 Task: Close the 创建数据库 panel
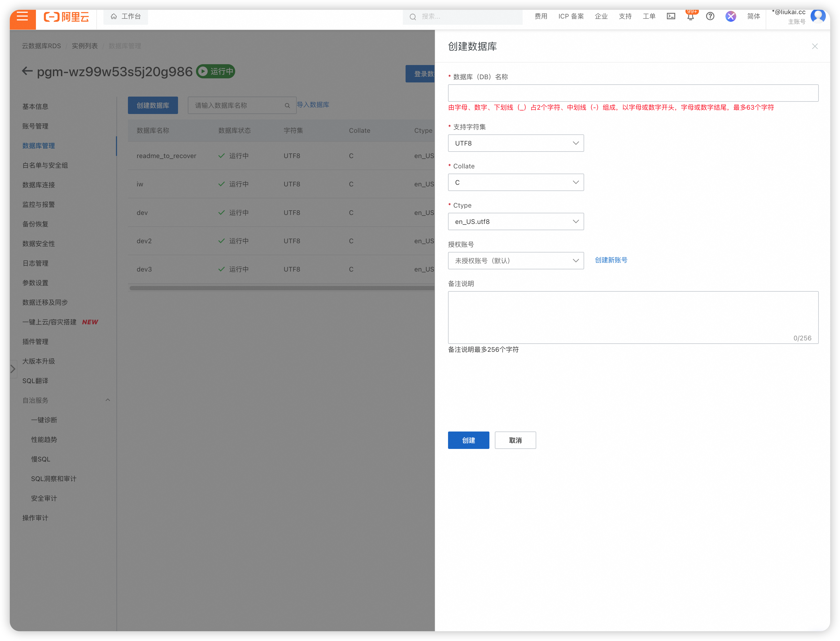814,47
